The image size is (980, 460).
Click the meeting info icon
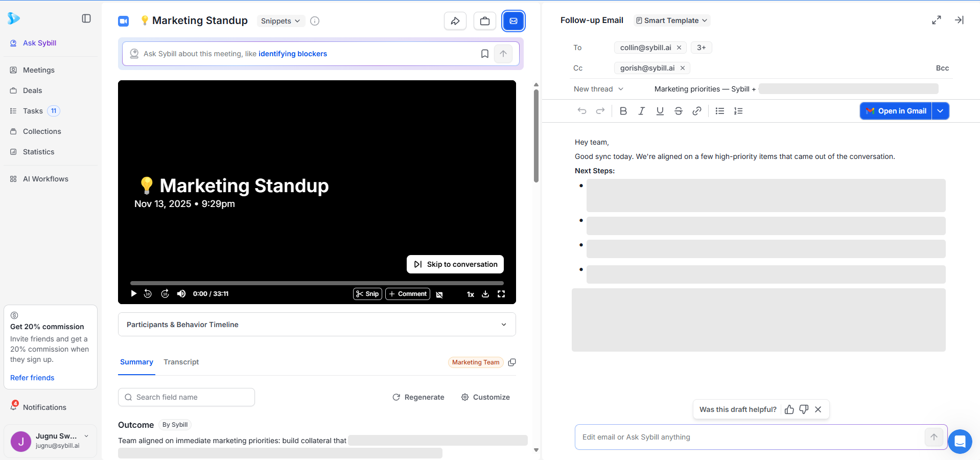coord(315,21)
